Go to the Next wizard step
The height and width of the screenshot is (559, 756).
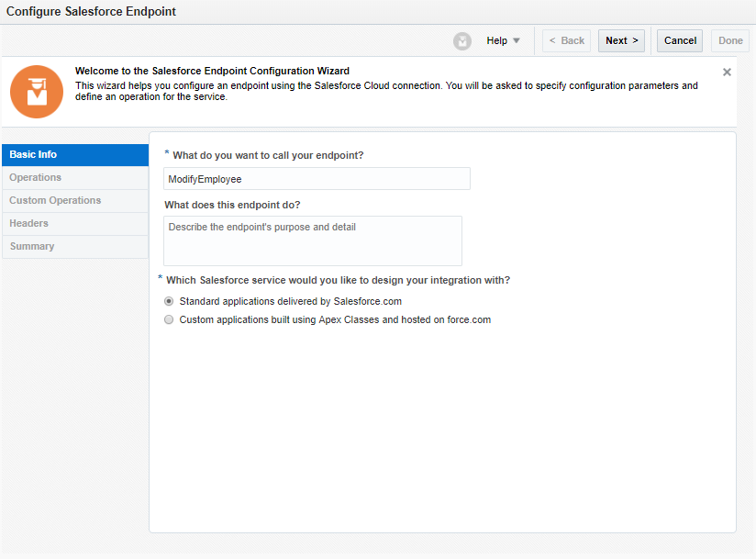click(621, 41)
